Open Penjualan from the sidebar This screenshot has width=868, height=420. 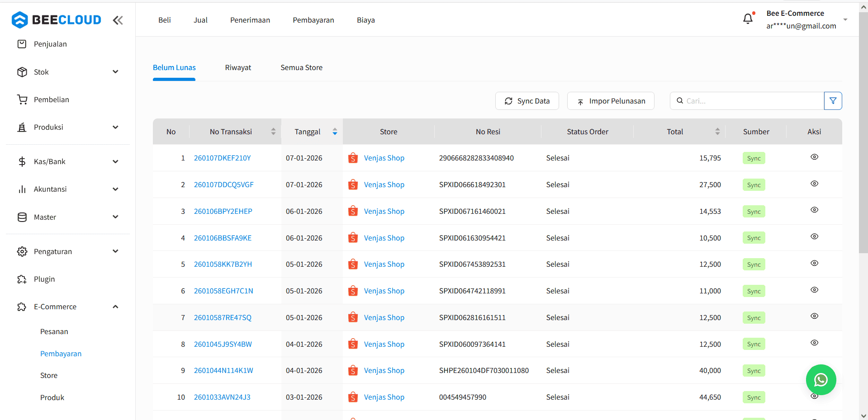point(50,44)
